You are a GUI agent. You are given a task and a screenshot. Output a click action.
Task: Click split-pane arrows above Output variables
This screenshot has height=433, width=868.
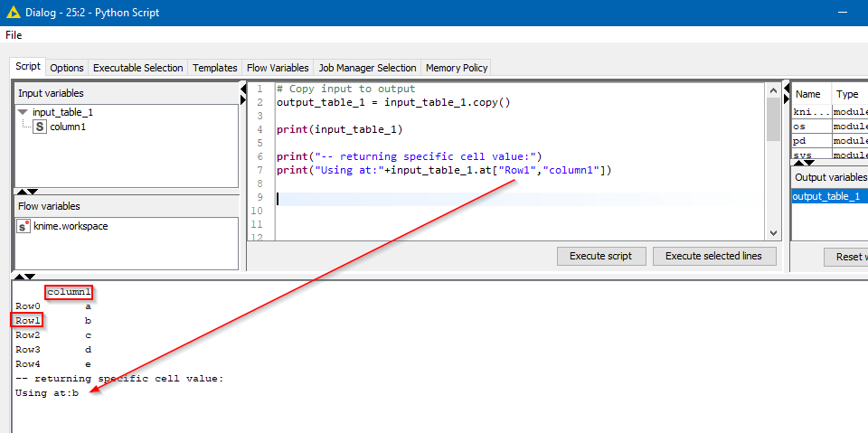pos(800,163)
